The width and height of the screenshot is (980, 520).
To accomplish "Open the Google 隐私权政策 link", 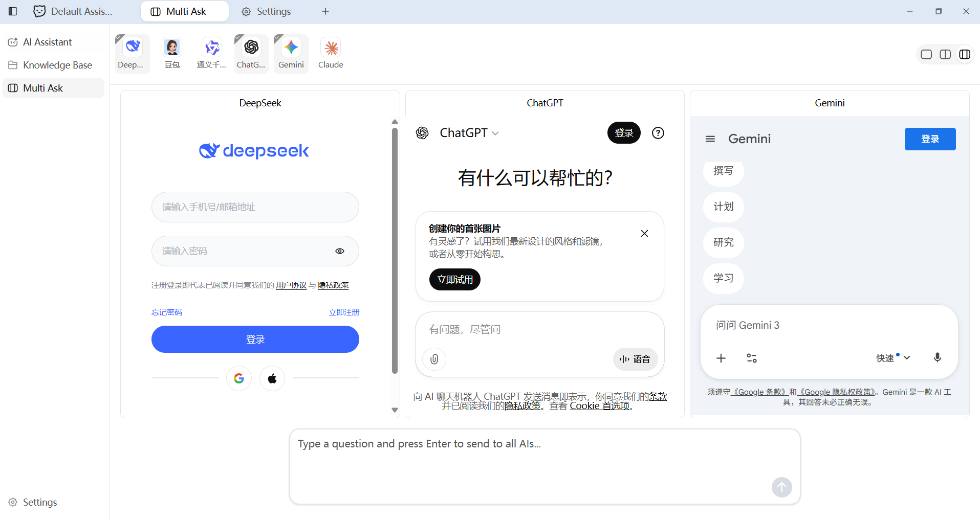I will (836, 392).
